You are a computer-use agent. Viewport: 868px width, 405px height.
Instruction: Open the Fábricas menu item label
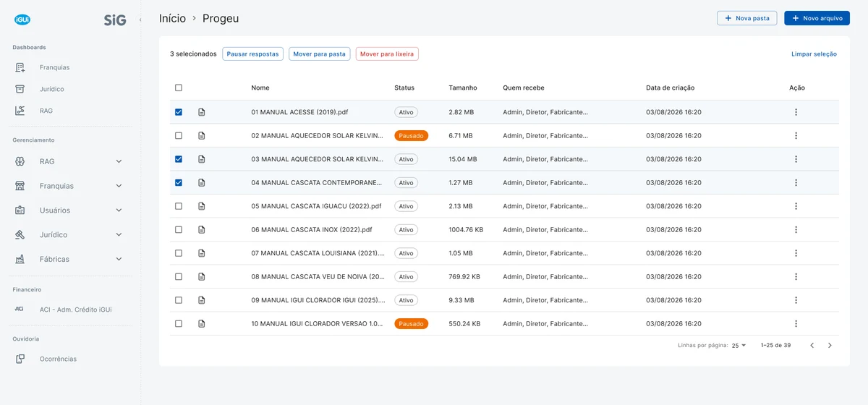coord(55,259)
